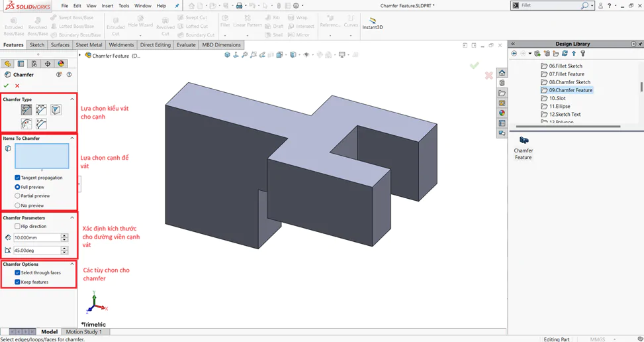Image resolution: width=644 pixels, height=342 pixels.
Task: Cancel chamfer with the red X icon
Action: tap(17, 85)
